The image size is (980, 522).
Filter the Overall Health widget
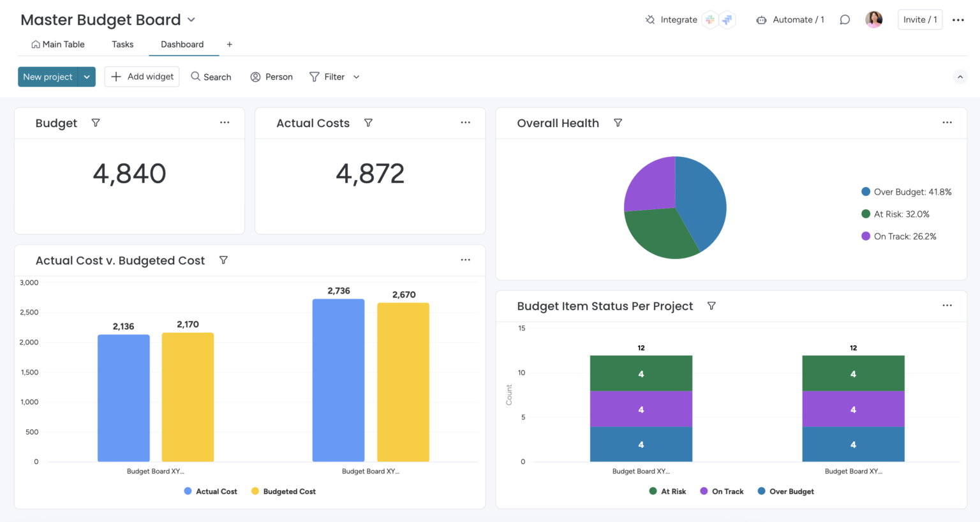pos(618,123)
